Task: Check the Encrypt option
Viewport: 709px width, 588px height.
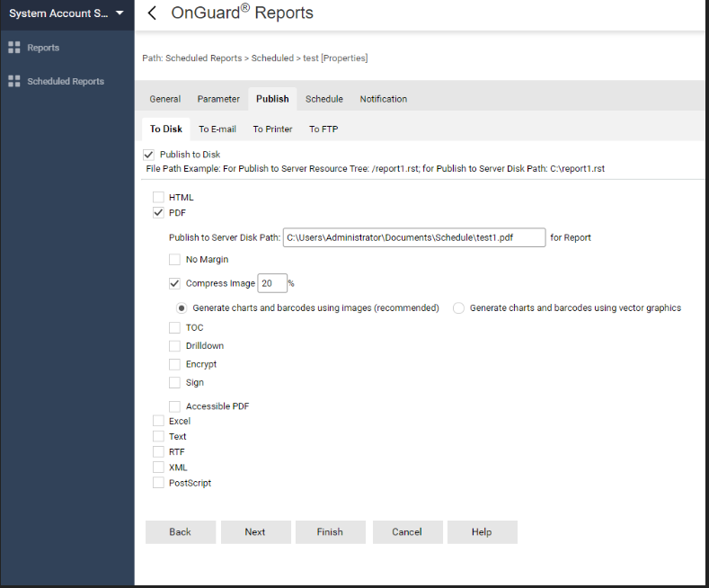Action: (x=174, y=364)
